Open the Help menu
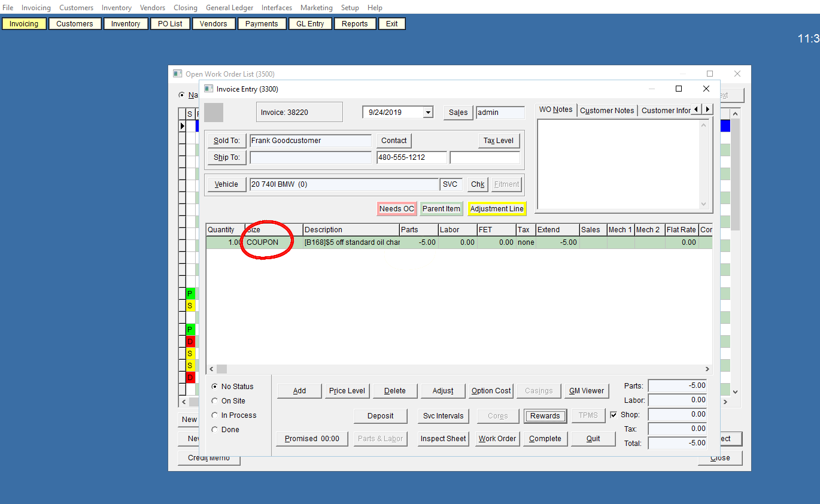The width and height of the screenshot is (820, 504). (x=375, y=8)
